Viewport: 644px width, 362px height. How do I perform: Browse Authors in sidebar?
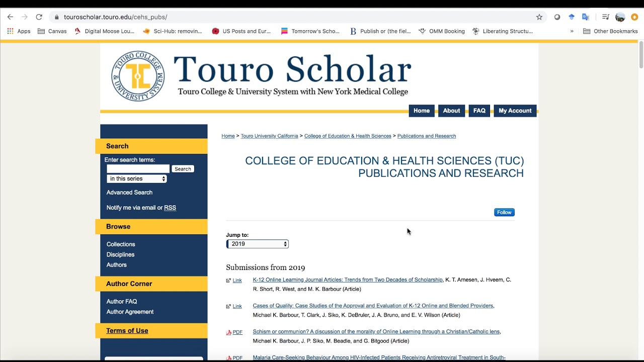coord(116,265)
